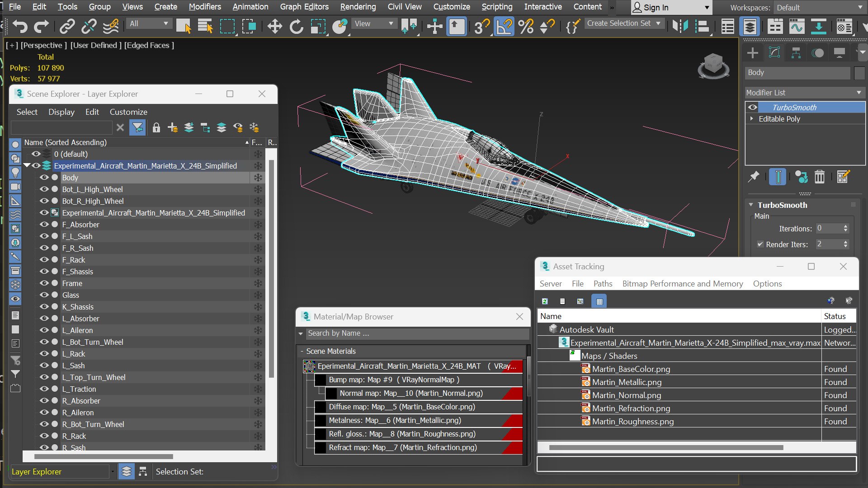The image size is (868, 488).
Task: Toggle the Render Iters checkbox
Action: tap(760, 244)
